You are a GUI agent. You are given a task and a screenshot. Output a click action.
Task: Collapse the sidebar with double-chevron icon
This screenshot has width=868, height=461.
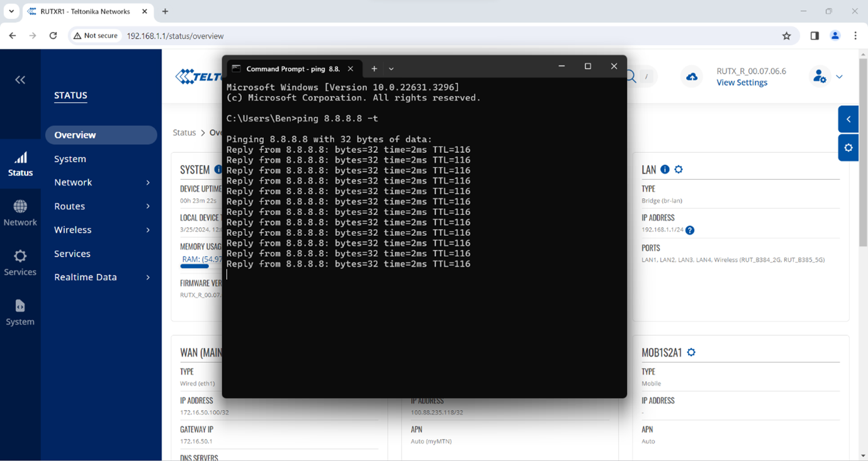pyautogui.click(x=20, y=80)
